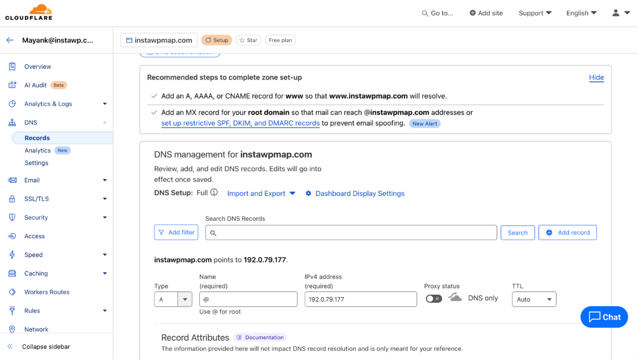The image size is (639, 364).
Task: Click the Overview clipboard icon
Action: (12, 66)
